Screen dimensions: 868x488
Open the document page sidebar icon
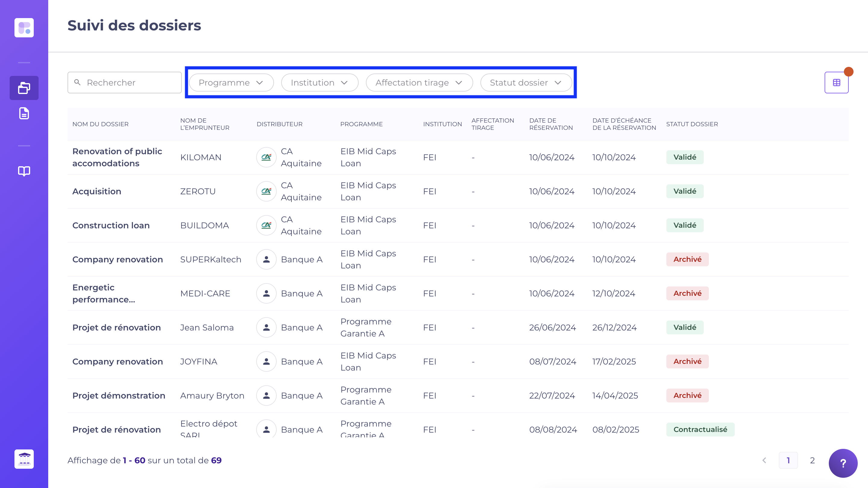24,114
